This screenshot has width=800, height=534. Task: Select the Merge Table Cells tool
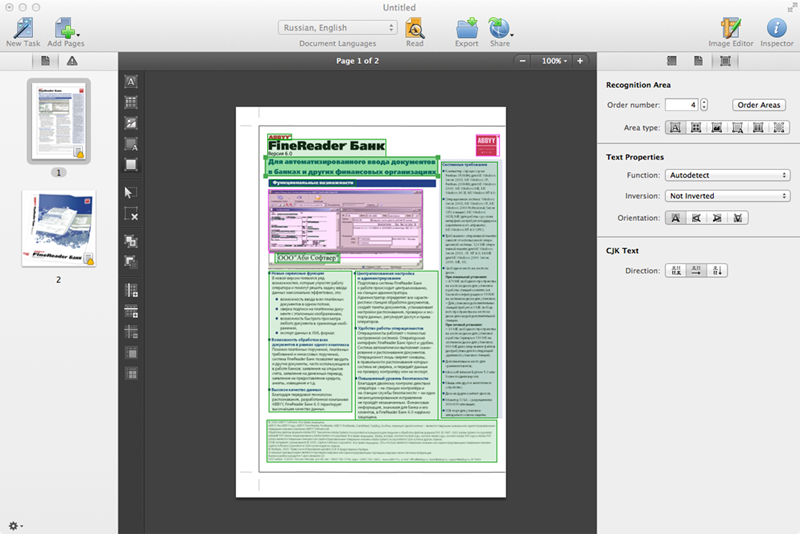pyautogui.click(x=131, y=353)
